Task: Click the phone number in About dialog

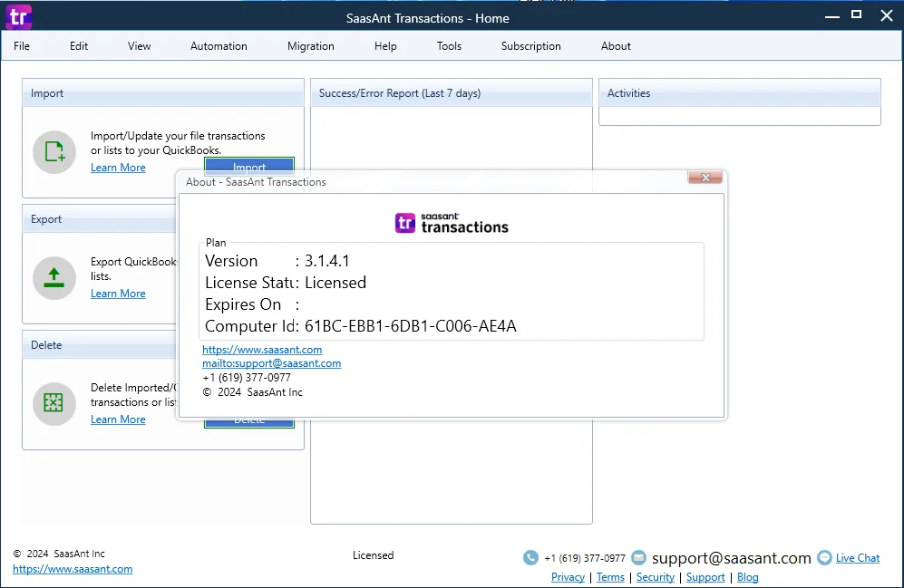Action: pyautogui.click(x=247, y=378)
